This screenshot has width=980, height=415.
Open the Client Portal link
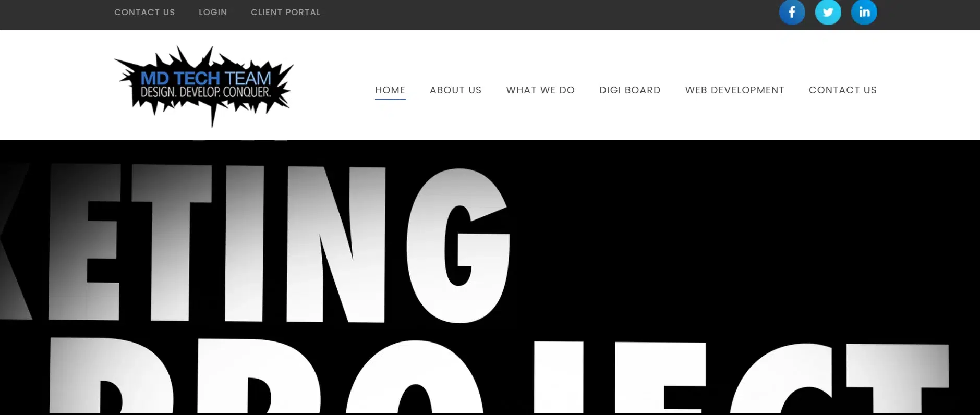tap(285, 12)
